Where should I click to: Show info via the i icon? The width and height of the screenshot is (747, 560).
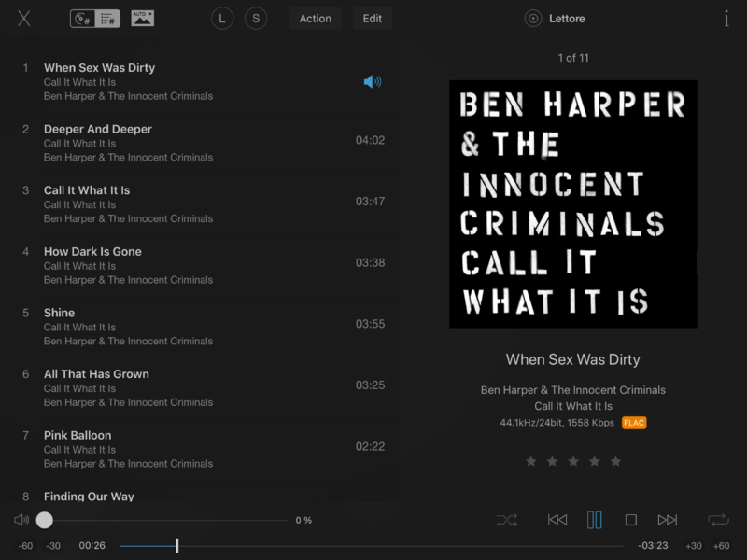coord(726,19)
